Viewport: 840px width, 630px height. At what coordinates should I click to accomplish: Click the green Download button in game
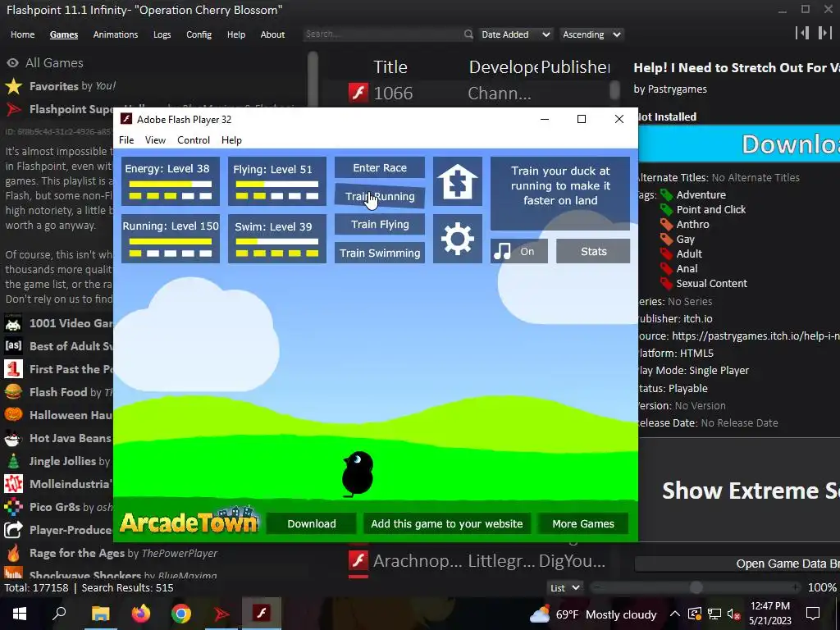pyautogui.click(x=311, y=523)
